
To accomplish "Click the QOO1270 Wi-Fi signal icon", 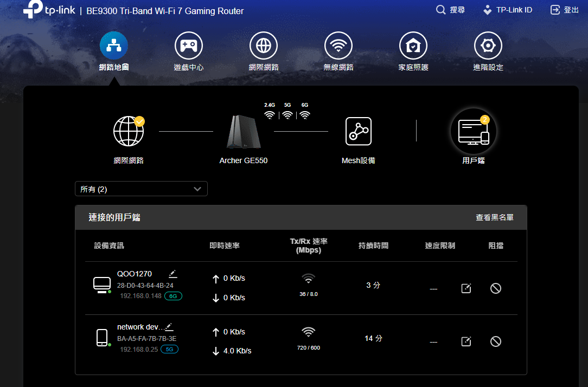I will 308,279.
